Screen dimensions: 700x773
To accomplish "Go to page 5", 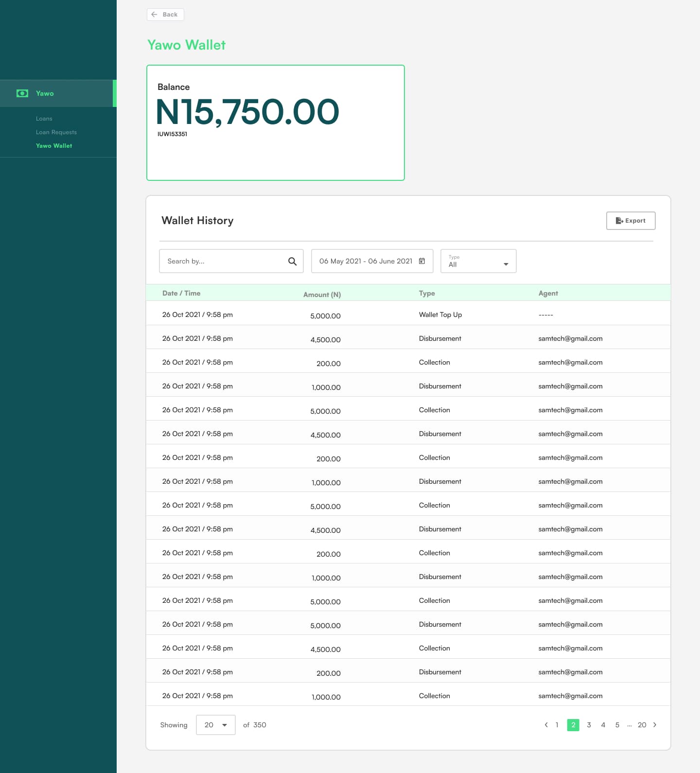I will [x=617, y=725].
